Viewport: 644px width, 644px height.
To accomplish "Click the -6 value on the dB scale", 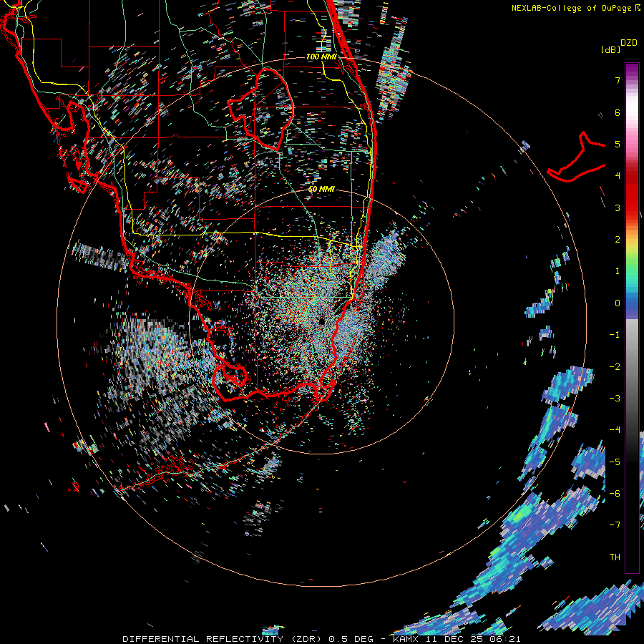I will (x=615, y=494).
